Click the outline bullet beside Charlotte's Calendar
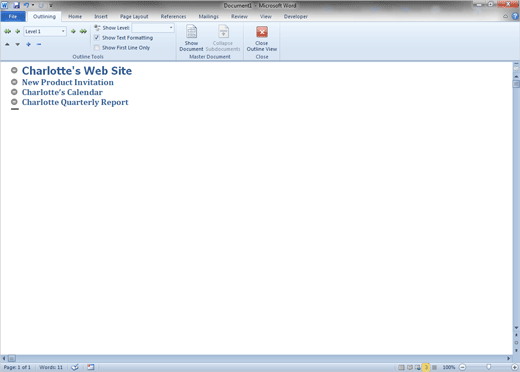520x372 pixels. [14, 92]
